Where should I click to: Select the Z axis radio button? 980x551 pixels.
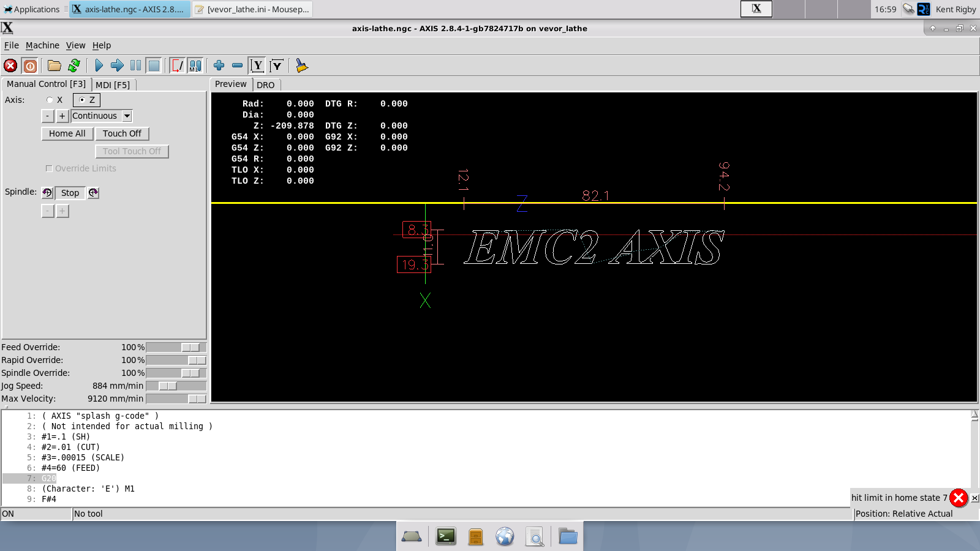click(86, 100)
